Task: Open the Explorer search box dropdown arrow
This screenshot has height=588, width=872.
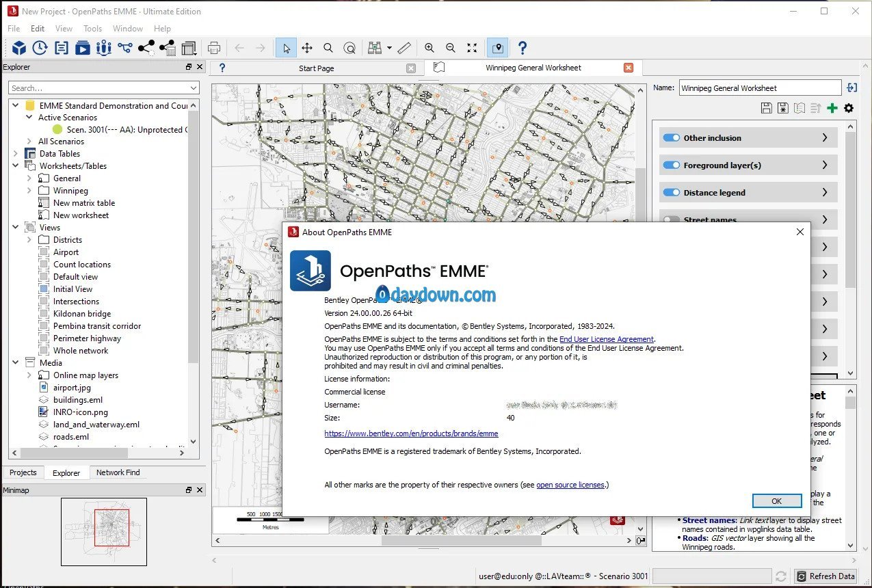Action: [194, 88]
